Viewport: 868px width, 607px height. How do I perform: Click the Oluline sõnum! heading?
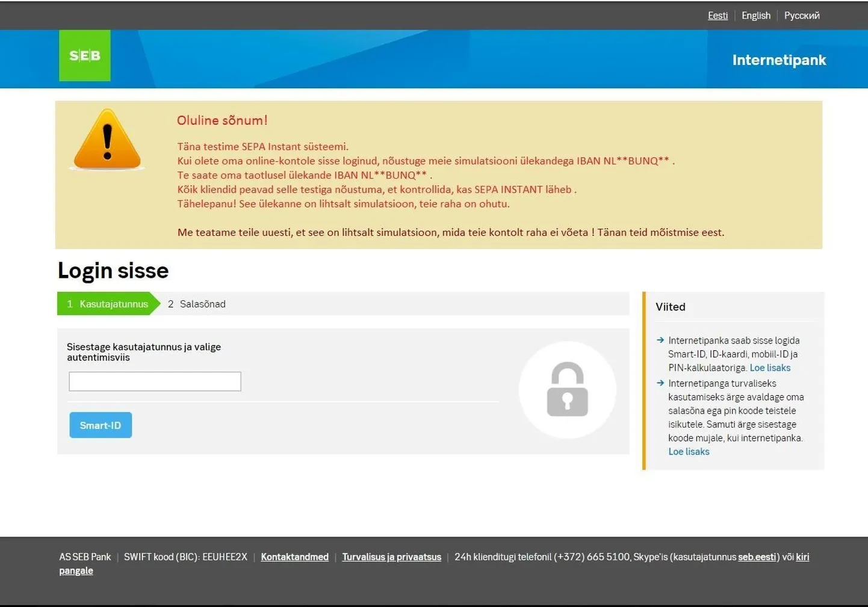click(222, 120)
